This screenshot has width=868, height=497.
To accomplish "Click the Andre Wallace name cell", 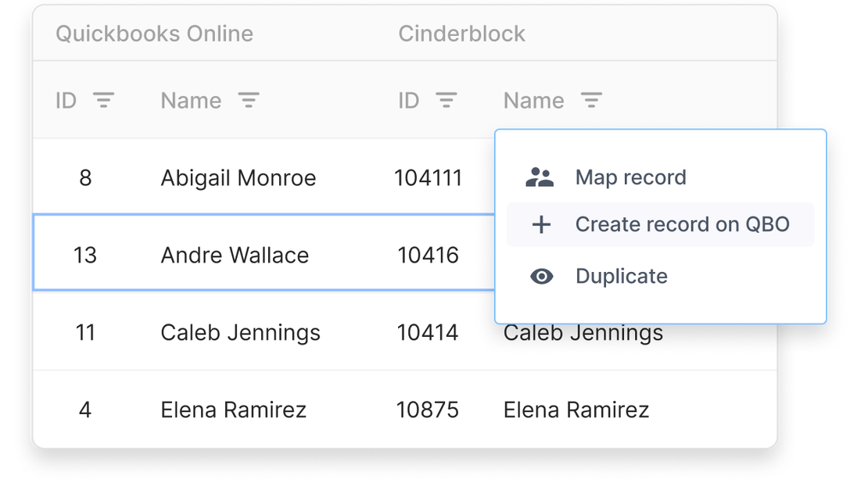I will coord(235,256).
